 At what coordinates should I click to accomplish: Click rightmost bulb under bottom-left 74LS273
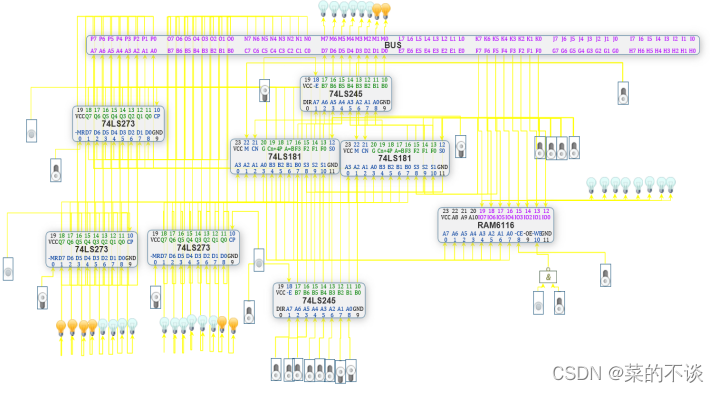click(x=132, y=326)
